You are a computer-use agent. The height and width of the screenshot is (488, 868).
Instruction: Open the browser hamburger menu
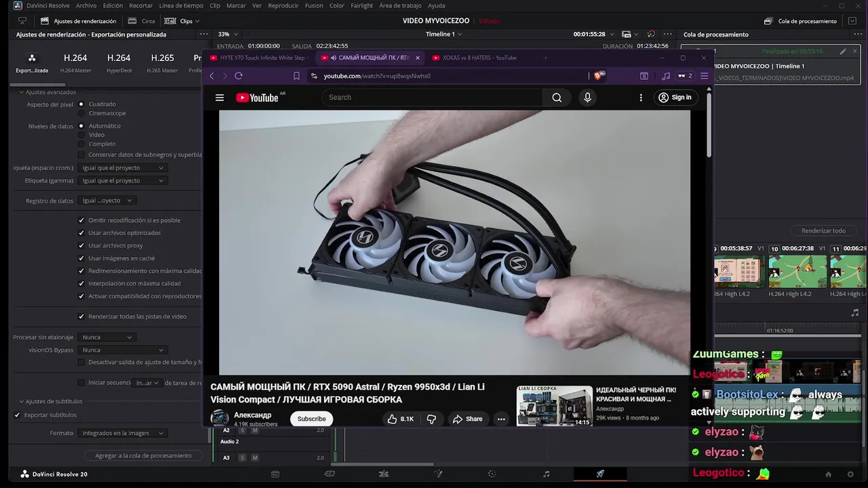point(704,76)
